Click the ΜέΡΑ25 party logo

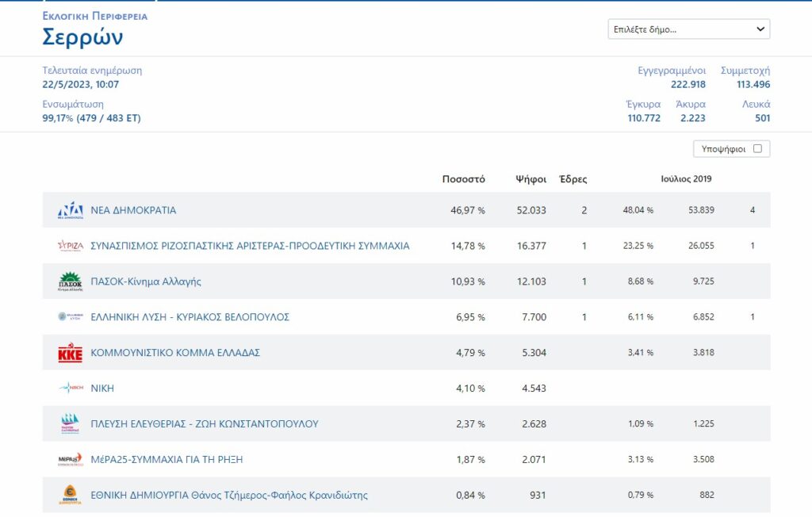click(70, 459)
